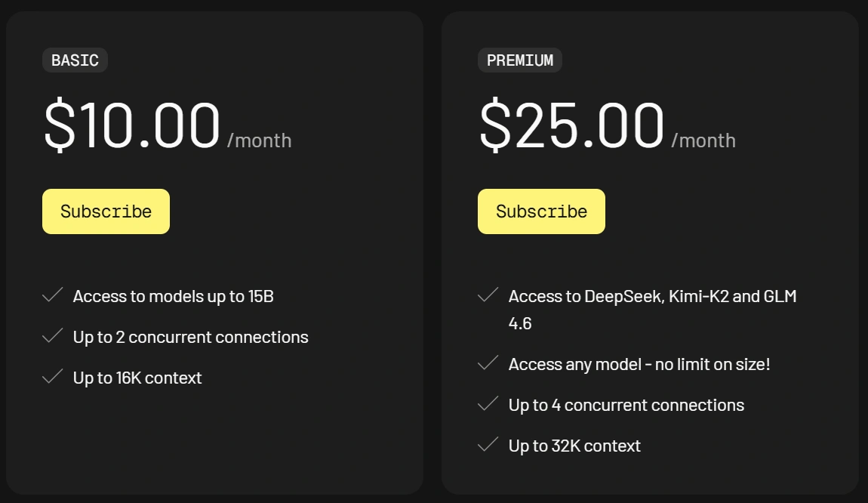Click the BASIC plan label badge

click(75, 60)
